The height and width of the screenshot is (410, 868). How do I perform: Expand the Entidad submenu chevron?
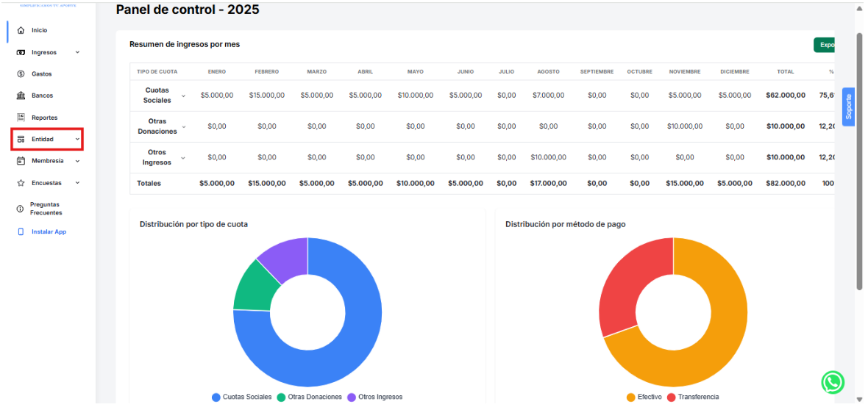click(77, 139)
